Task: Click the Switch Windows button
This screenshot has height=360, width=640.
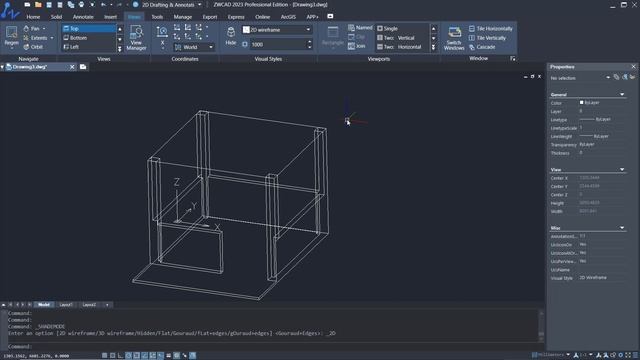Action: click(x=454, y=38)
